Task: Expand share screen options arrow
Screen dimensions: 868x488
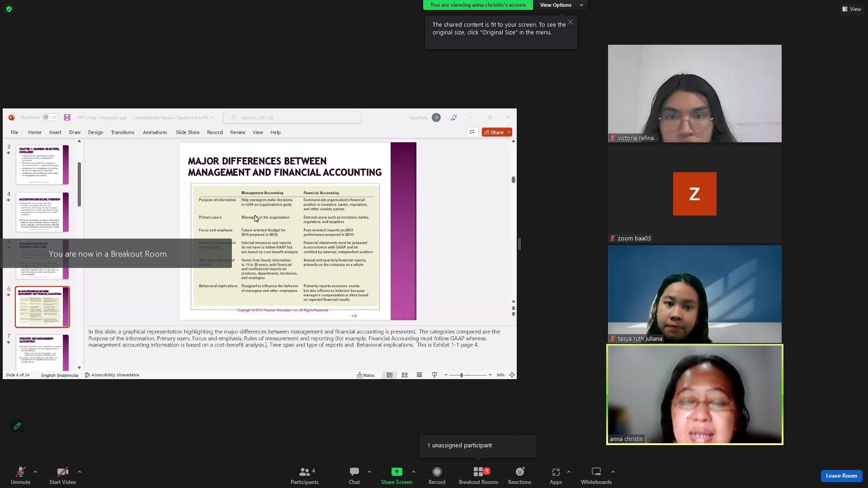Action: (414, 472)
